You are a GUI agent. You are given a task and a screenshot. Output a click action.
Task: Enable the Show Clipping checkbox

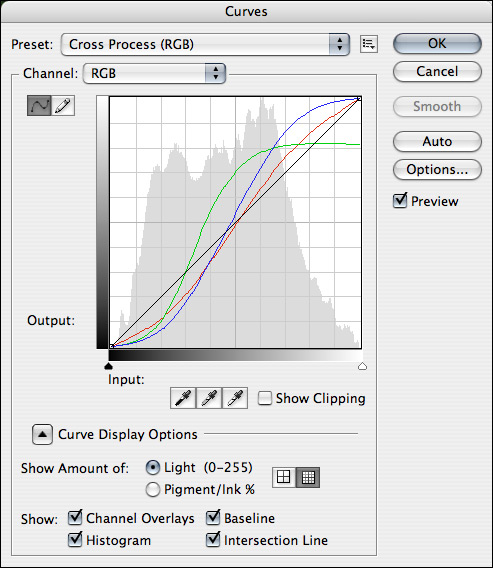tap(265, 398)
